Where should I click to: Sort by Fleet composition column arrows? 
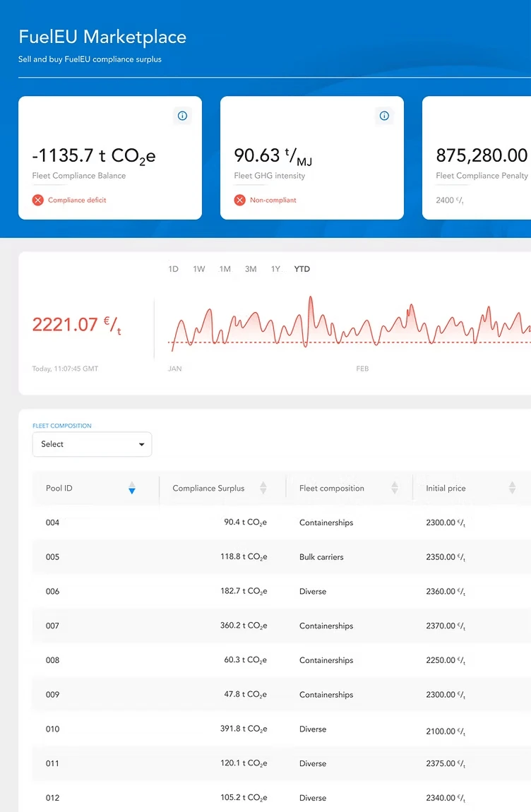(x=395, y=488)
